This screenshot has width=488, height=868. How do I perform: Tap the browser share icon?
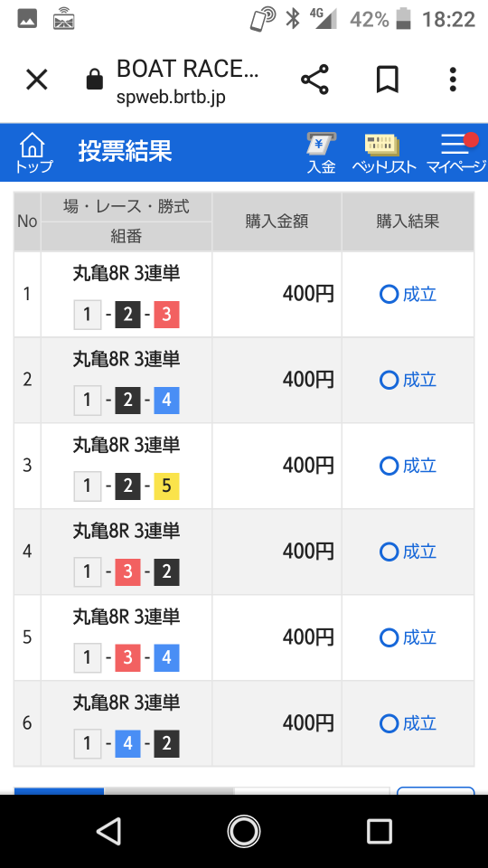(x=314, y=80)
